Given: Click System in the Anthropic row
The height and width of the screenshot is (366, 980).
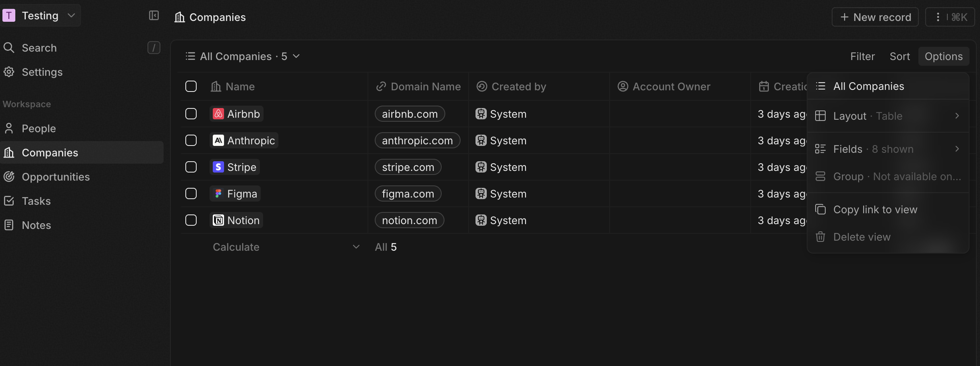Looking at the screenshot, I should (501, 140).
